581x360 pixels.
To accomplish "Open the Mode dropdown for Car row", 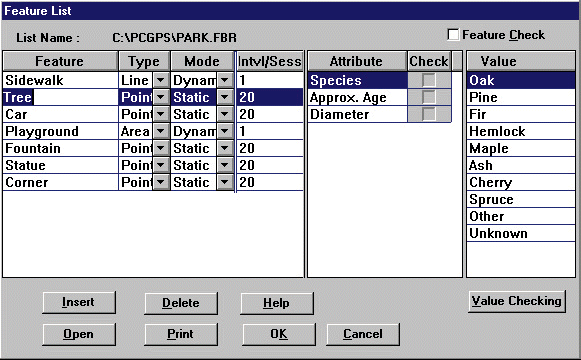I will (225, 114).
